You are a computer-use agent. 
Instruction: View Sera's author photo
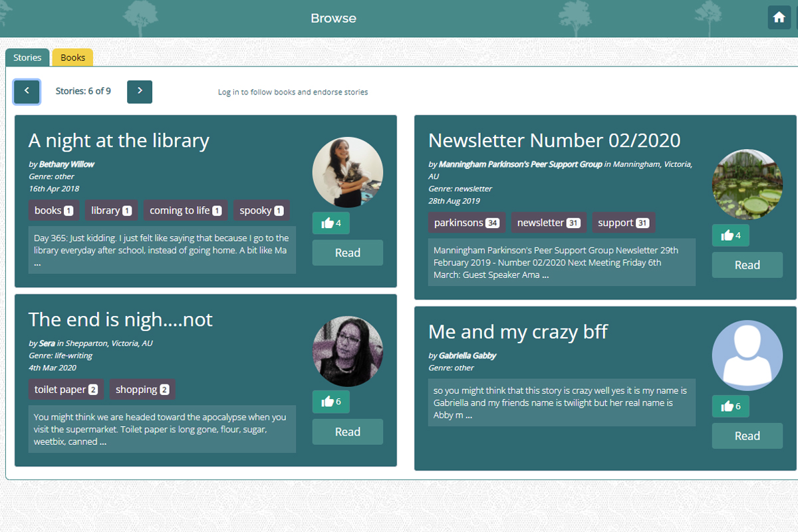point(347,352)
